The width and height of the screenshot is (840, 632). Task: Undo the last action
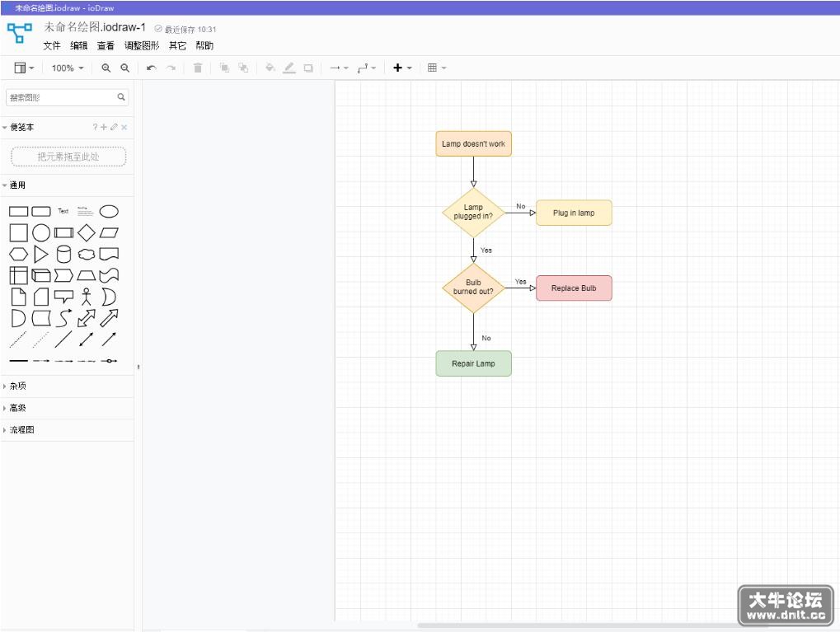(152, 68)
